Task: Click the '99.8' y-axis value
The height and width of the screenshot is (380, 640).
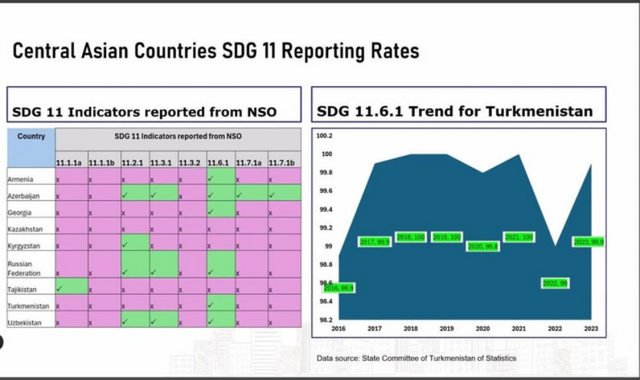Action: [326, 173]
